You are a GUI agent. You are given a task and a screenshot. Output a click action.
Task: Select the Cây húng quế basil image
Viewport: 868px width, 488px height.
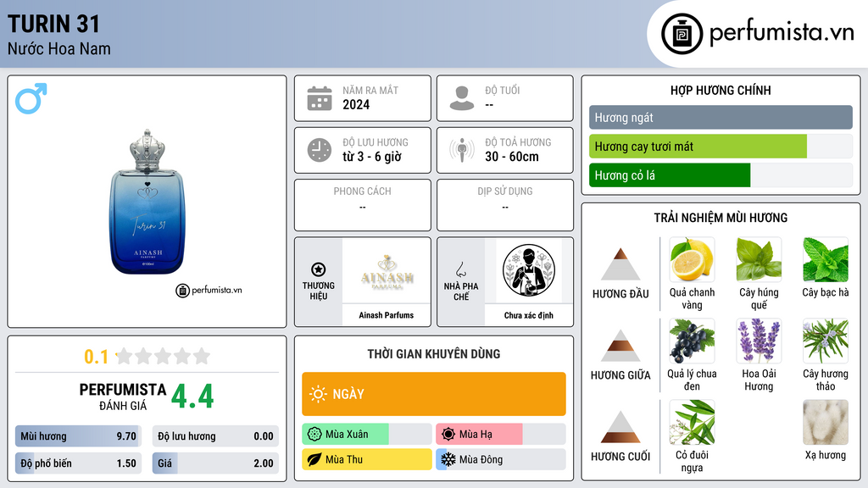click(x=759, y=260)
